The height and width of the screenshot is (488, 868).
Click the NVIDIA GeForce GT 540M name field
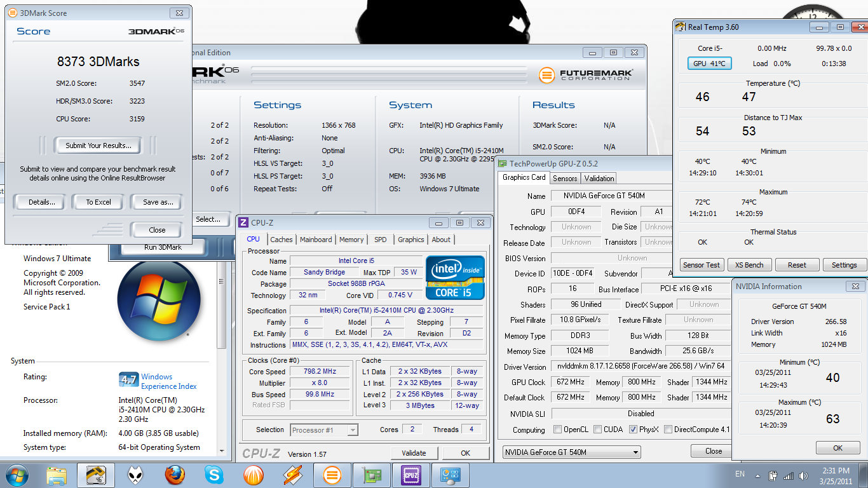[611, 196]
